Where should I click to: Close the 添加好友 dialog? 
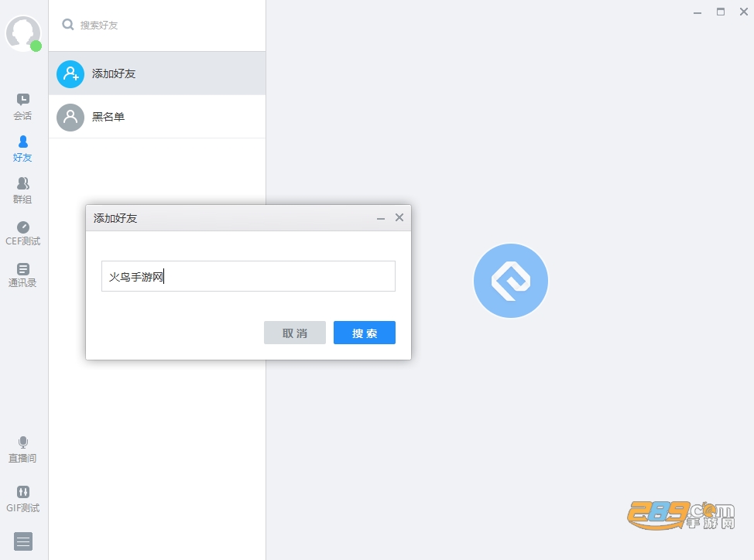coord(399,217)
